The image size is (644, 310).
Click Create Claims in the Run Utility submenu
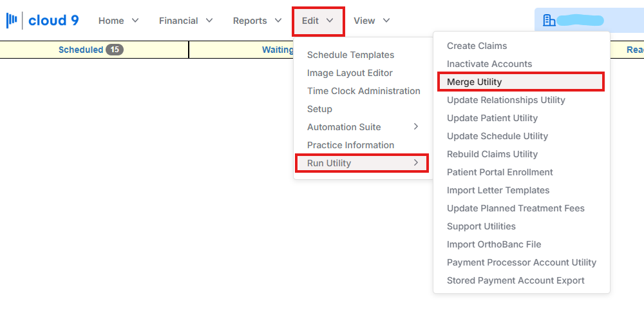tap(477, 46)
